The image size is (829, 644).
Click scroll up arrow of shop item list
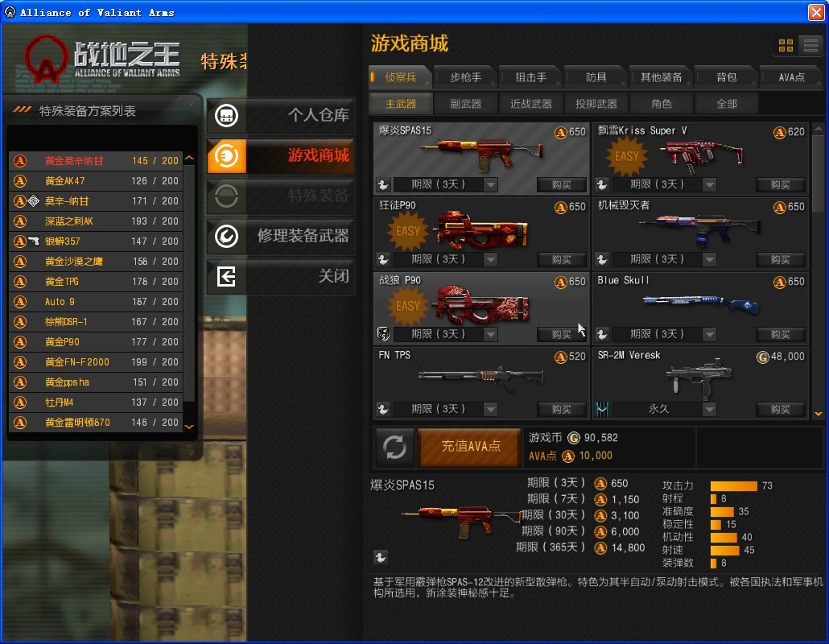[818, 129]
